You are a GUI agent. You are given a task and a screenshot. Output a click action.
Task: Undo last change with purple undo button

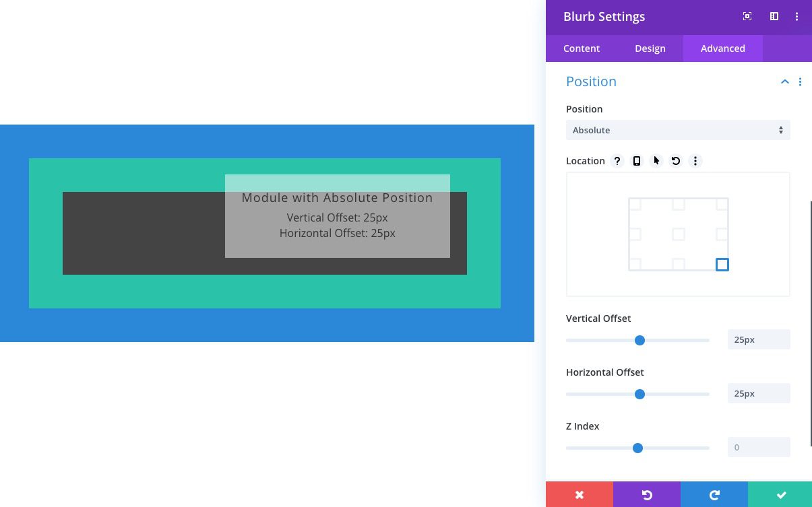coord(646,495)
